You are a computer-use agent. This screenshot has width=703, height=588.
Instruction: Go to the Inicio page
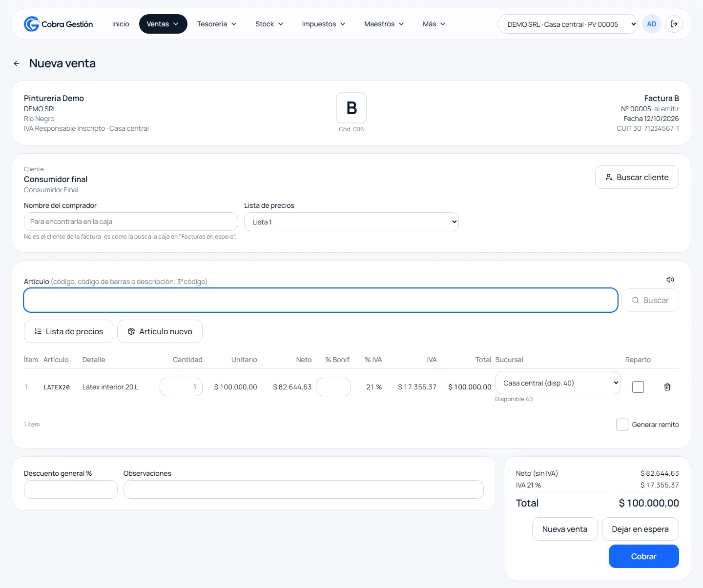(121, 24)
